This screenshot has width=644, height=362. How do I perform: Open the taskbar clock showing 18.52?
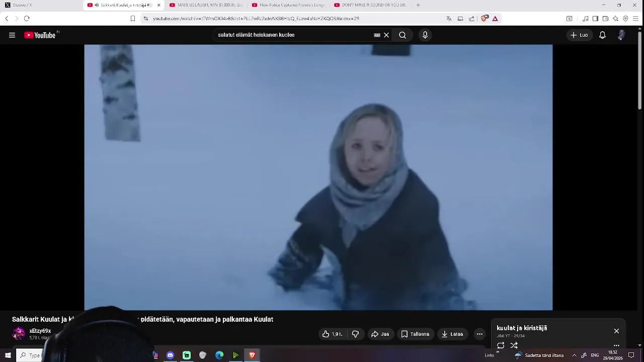click(x=613, y=355)
